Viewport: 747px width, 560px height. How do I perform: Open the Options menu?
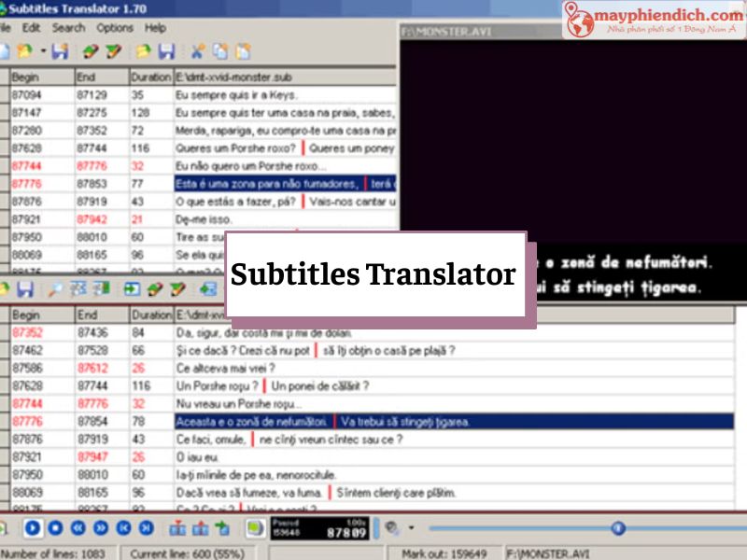(x=115, y=29)
